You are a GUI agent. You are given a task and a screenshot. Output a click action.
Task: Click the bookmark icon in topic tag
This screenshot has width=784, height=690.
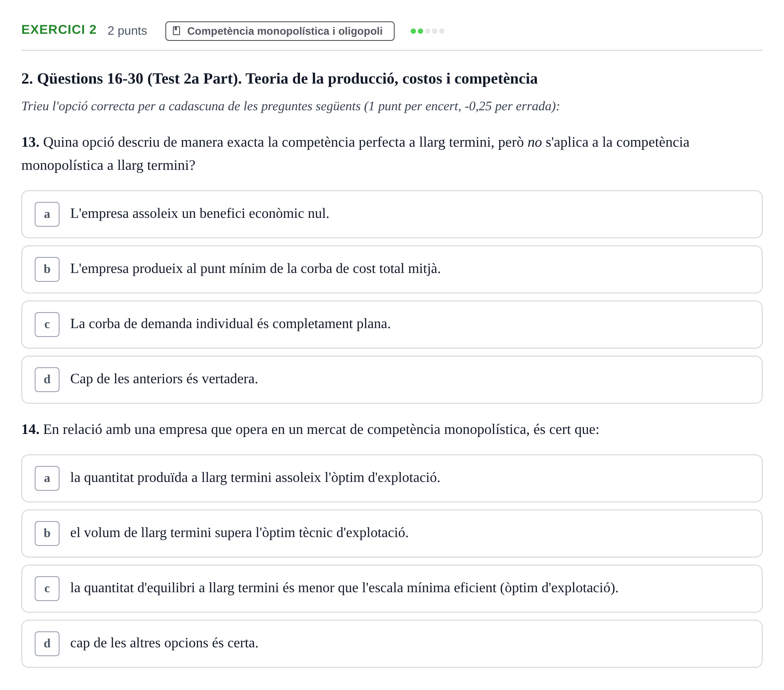176,31
